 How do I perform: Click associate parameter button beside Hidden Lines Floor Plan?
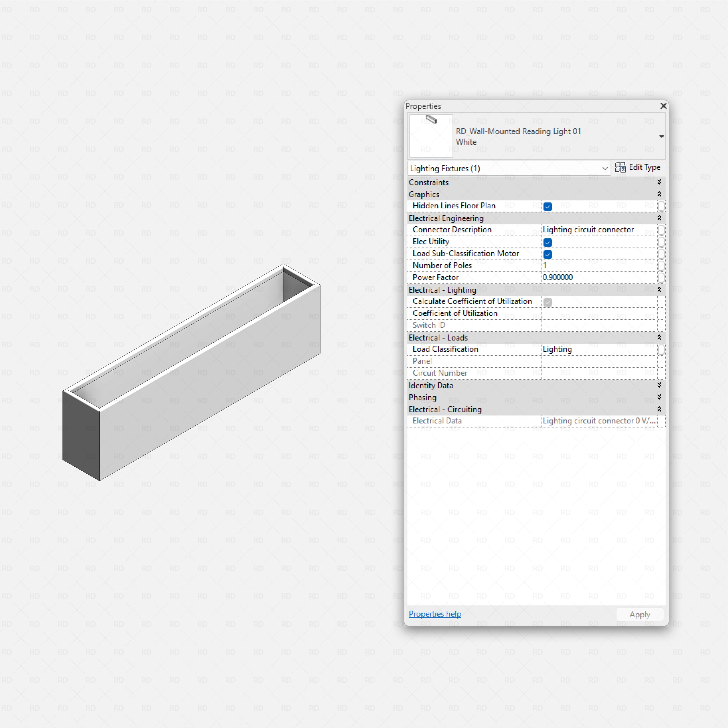point(662,206)
